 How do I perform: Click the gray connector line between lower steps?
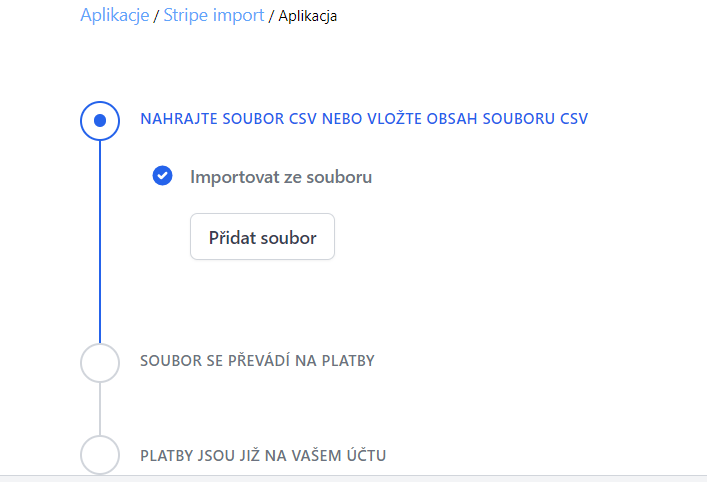point(100,408)
